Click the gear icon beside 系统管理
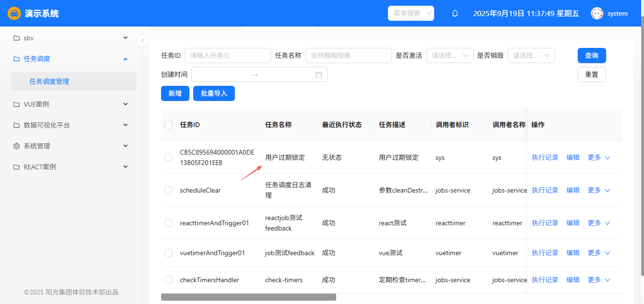This screenshot has height=304, width=644. tap(17, 146)
